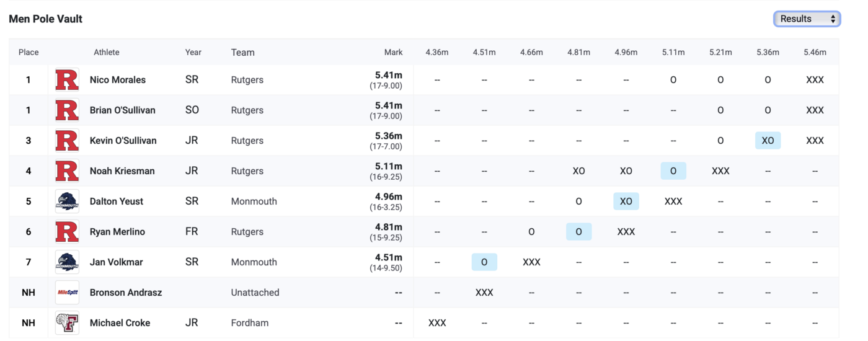Click Monmouth team name for Dalton Yeust

coord(254,201)
